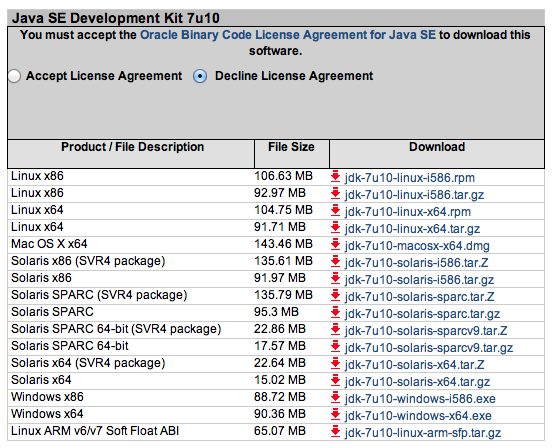Download jdk-7u10-solaris-i586.tar.Z file link
Screen dimensions: 553x448
(417, 263)
